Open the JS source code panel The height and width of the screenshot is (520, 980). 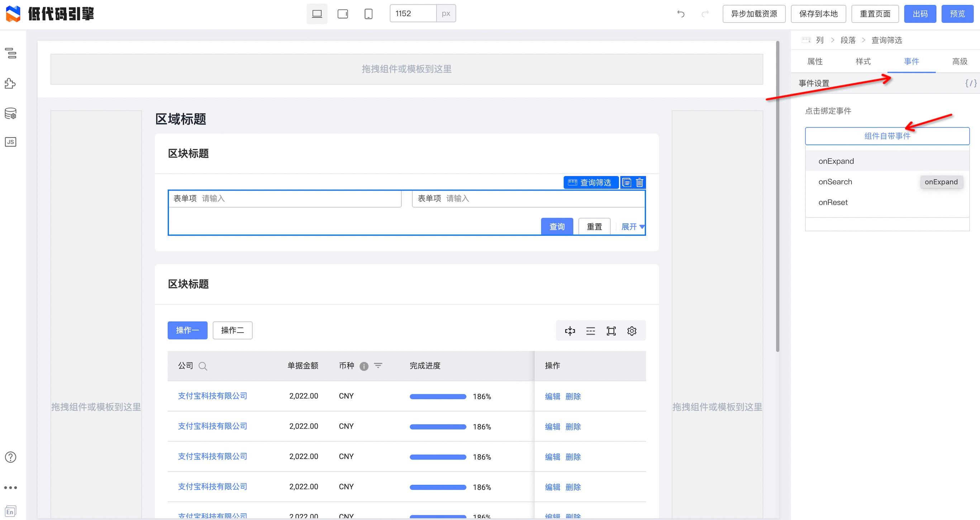(10, 142)
